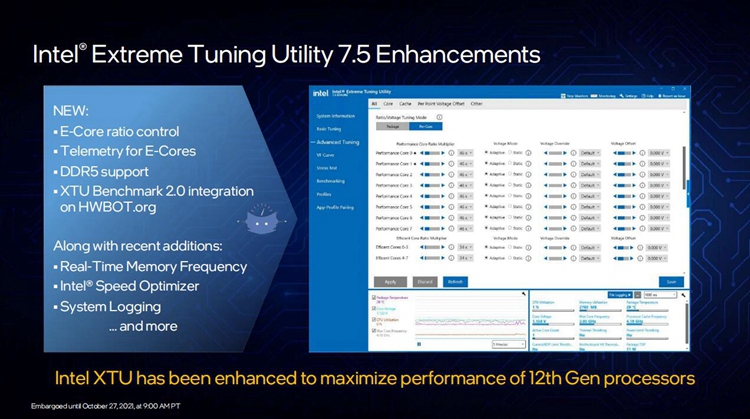
Task: Select Adaptive mode for Efficient Cores 4-7
Action: pos(494,258)
